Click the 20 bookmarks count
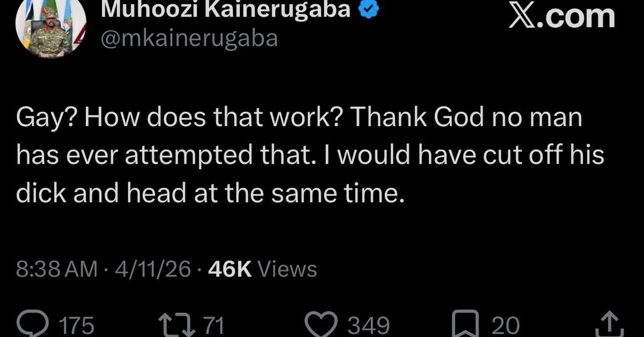The image size is (644, 337). click(x=506, y=325)
